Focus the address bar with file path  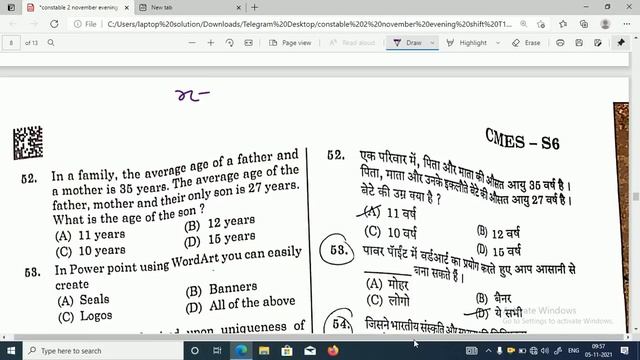tap(309, 24)
